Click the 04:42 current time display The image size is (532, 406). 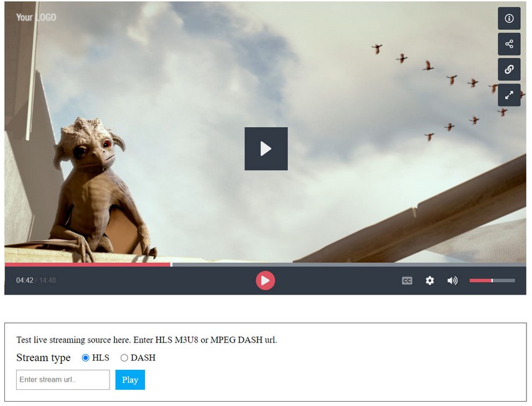pos(25,280)
